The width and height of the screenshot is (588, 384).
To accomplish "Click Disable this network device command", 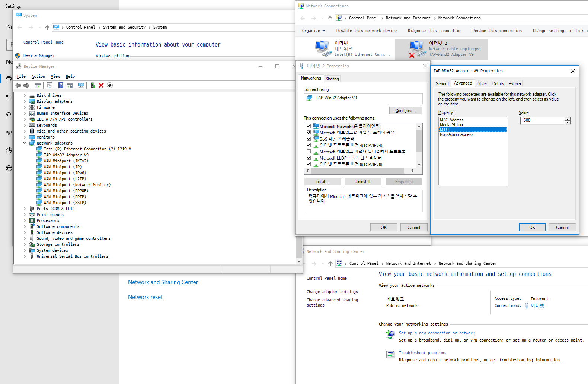I will coord(367,31).
